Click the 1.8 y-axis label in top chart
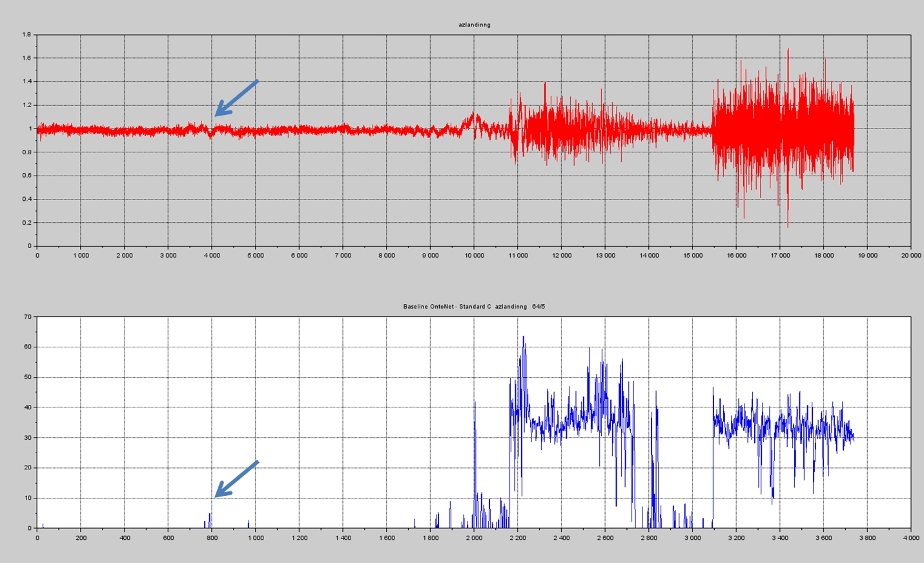924x563 pixels. click(x=26, y=35)
